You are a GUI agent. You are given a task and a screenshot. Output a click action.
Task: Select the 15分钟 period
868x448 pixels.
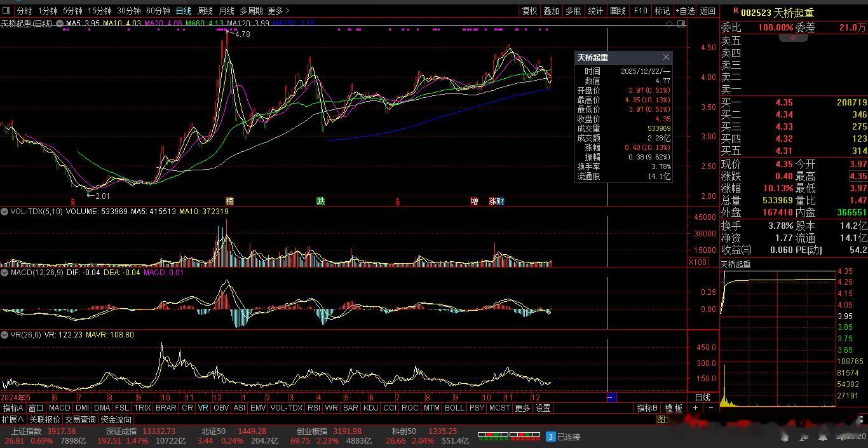point(100,11)
